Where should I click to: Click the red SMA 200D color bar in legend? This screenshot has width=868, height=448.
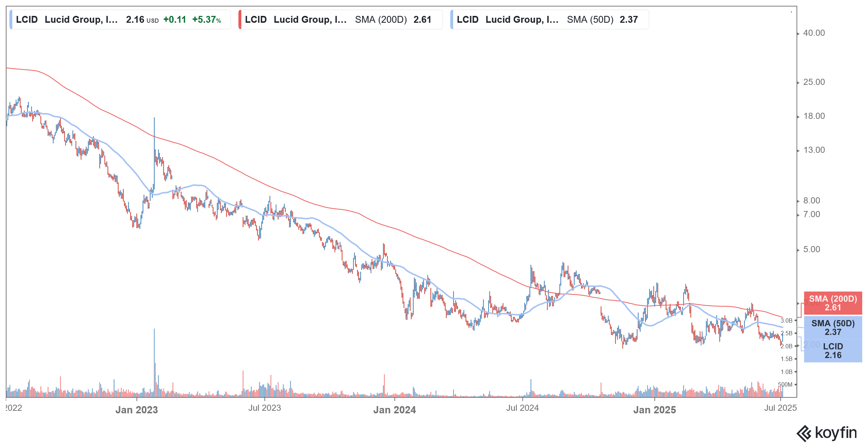coord(240,20)
